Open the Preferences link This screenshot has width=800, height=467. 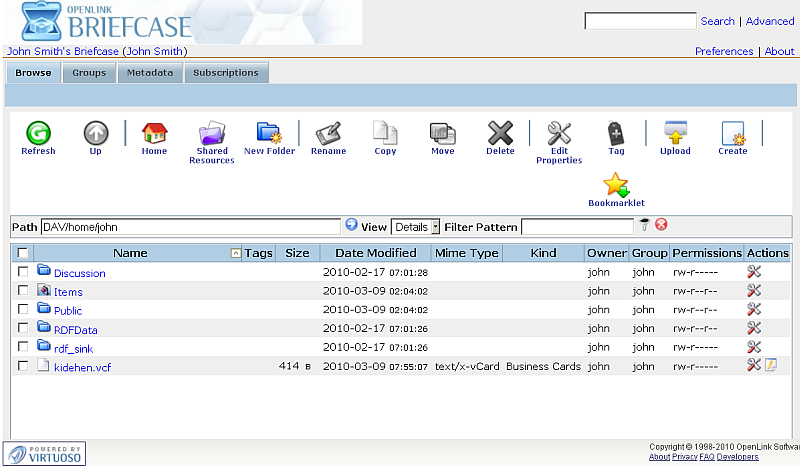(x=724, y=51)
